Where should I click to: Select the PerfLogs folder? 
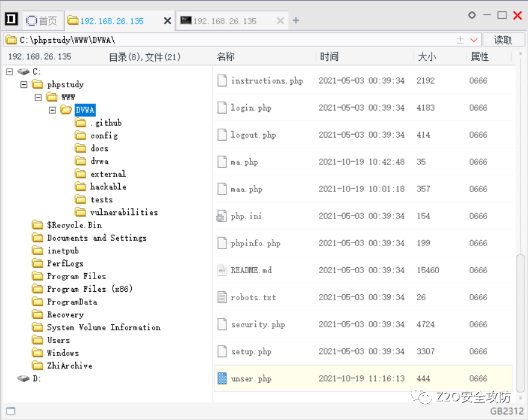65,263
